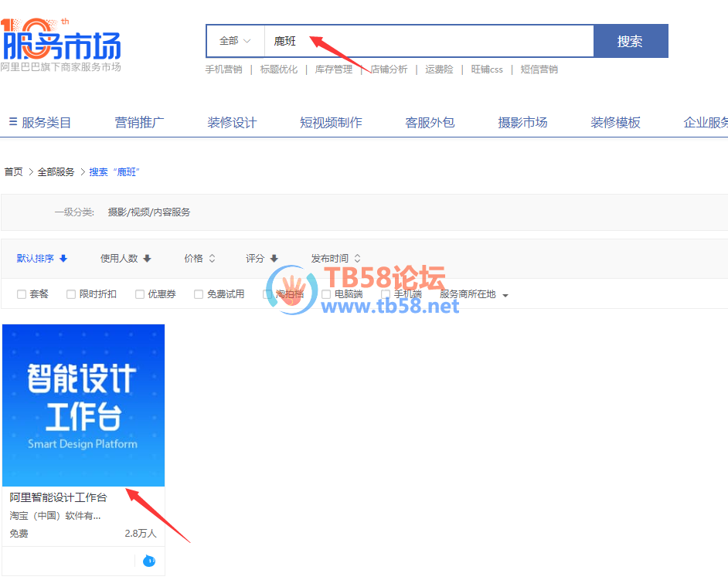Sort by 默认排序 arrow

point(63,259)
